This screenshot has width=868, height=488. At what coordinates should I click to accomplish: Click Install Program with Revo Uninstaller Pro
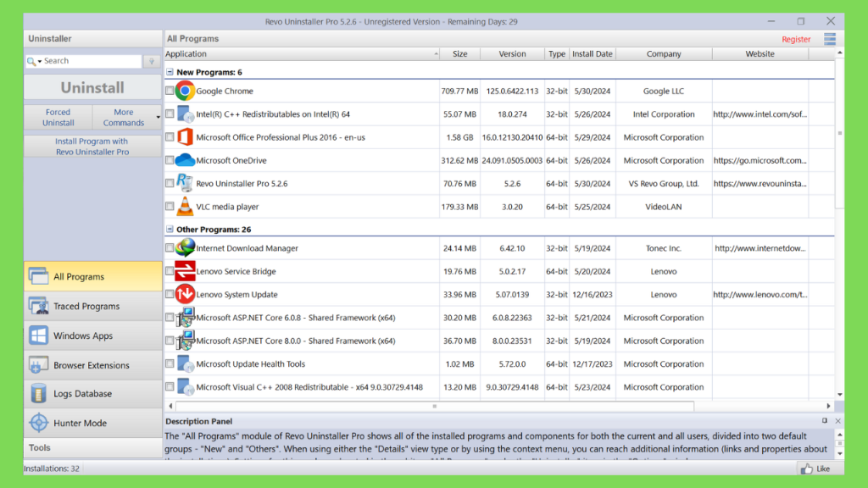[92, 146]
